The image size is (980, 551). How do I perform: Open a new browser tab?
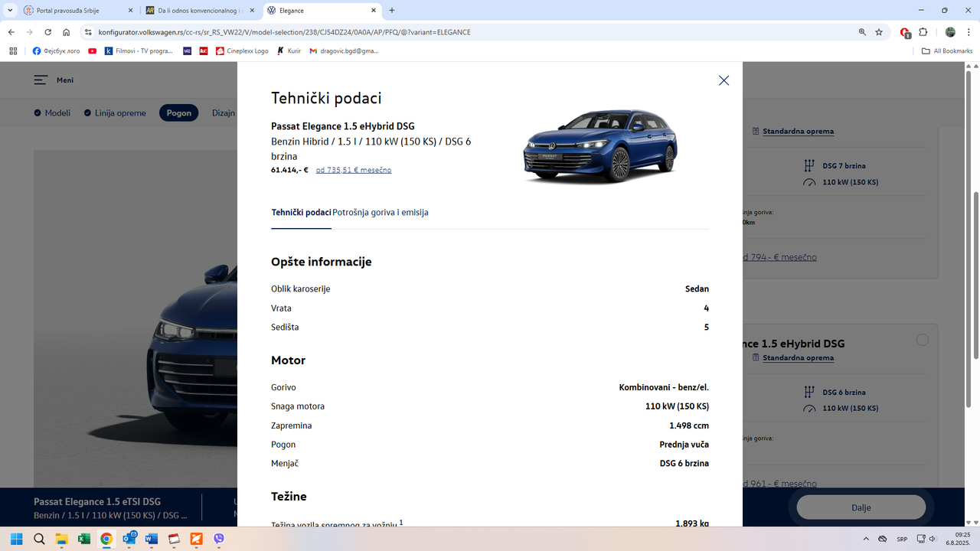(x=392, y=11)
